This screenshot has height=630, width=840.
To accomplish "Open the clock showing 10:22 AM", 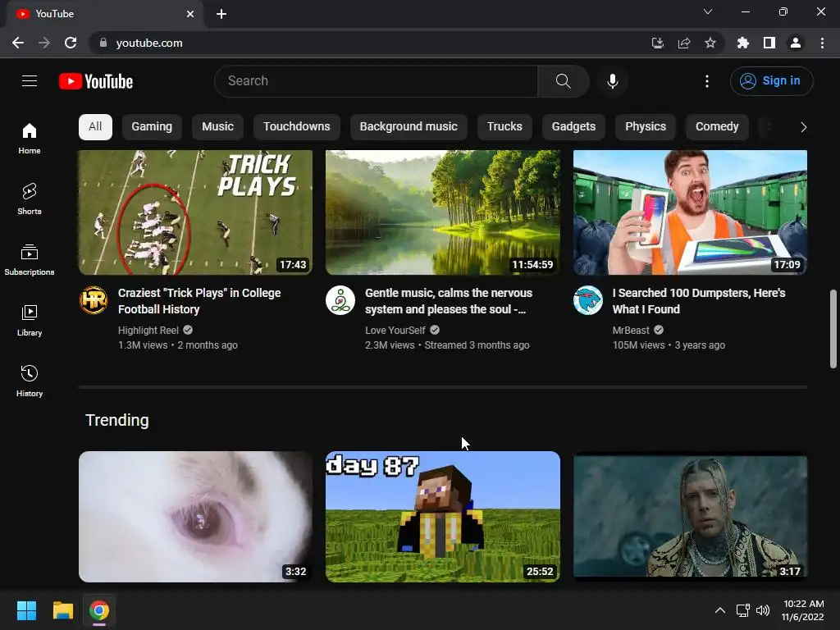I will point(802,610).
